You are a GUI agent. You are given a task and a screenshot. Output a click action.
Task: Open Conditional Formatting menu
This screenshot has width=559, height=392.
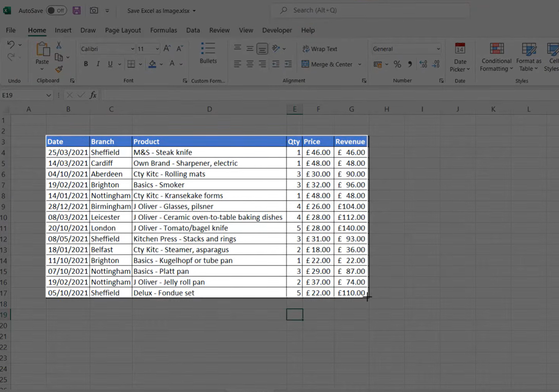[496, 57]
